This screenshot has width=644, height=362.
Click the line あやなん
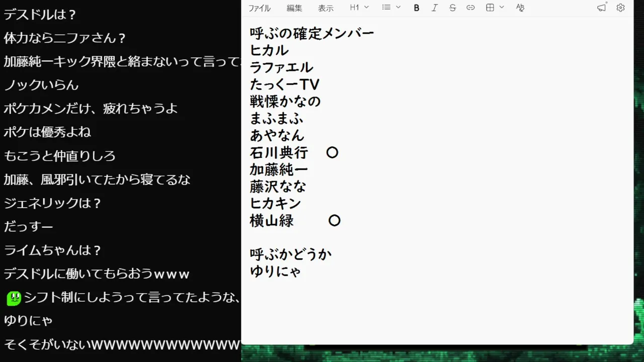pyautogui.click(x=277, y=135)
